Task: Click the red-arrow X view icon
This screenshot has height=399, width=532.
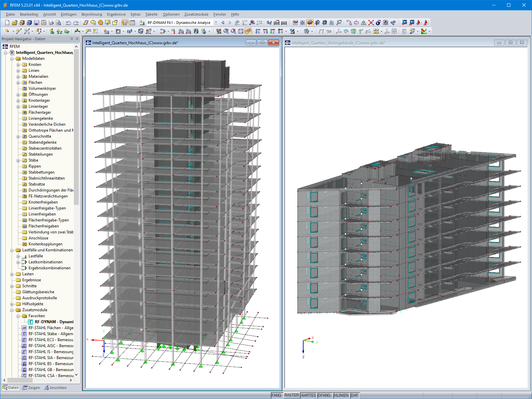Action: click(258, 31)
